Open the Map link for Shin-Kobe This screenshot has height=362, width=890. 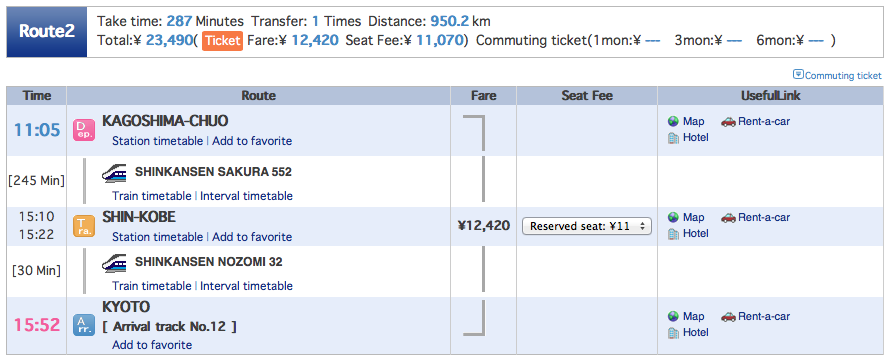(694, 217)
